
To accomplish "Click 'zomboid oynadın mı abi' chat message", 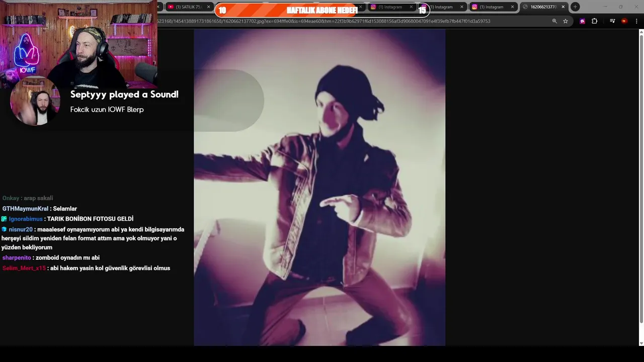I will (x=67, y=258).
